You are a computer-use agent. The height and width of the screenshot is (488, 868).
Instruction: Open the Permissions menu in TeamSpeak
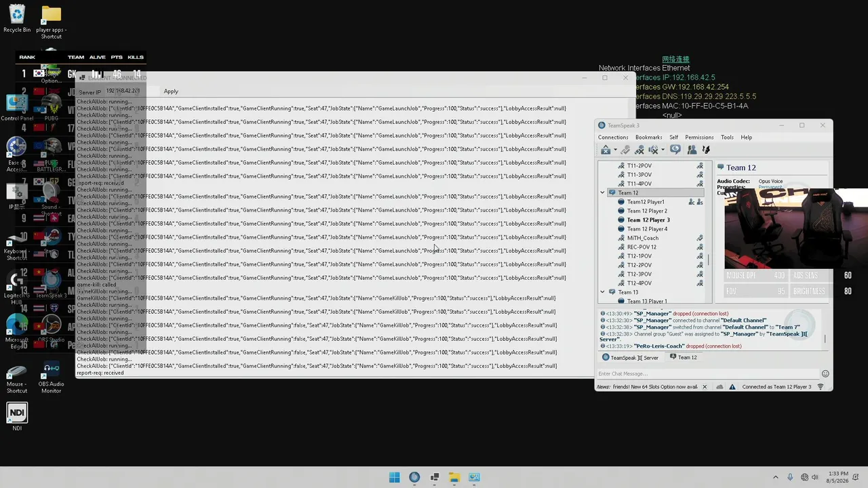[x=699, y=138]
